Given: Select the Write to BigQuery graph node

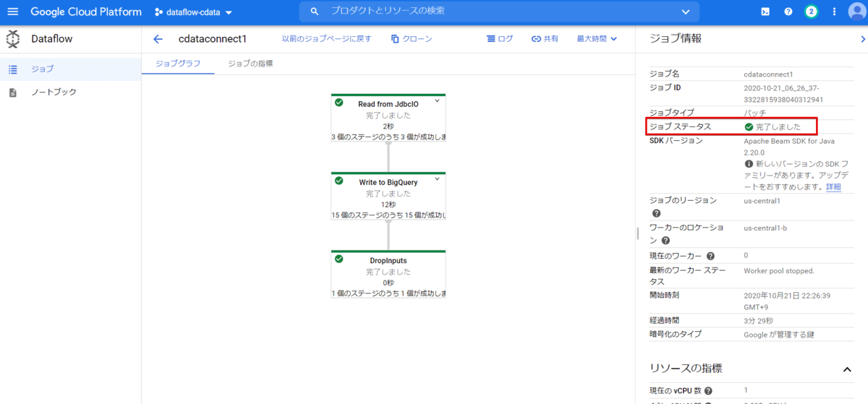Looking at the screenshot, I should pyautogui.click(x=388, y=196).
